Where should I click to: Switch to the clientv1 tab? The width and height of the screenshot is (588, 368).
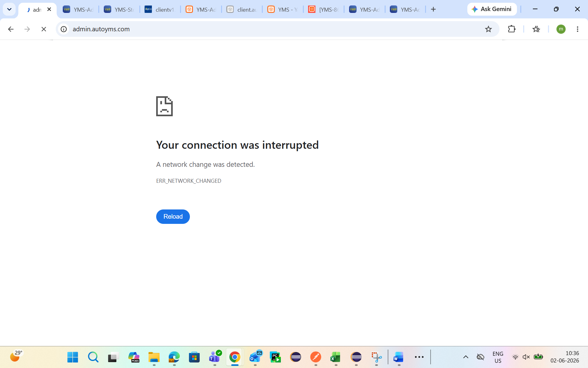[x=160, y=10]
